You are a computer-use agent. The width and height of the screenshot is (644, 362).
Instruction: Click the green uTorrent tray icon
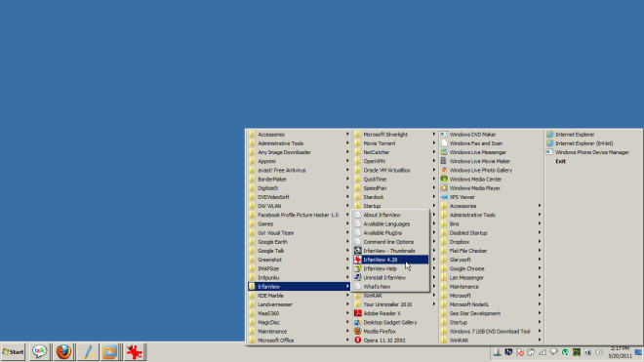[x=565, y=352]
